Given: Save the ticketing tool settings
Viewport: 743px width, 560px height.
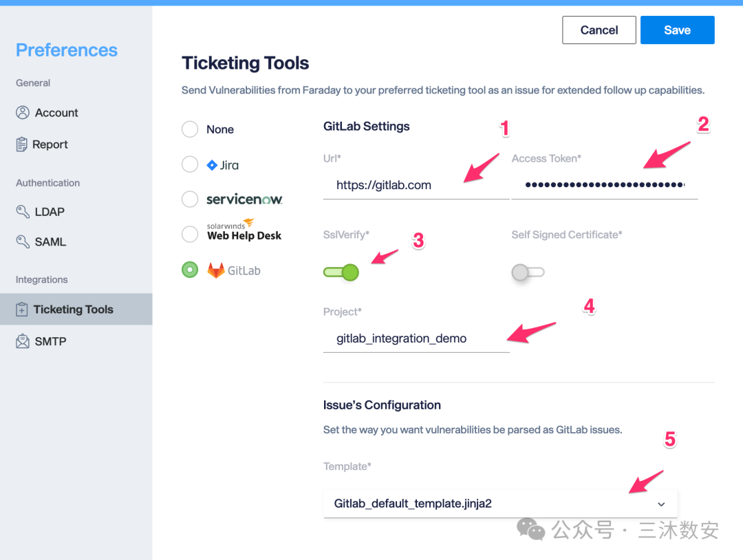Looking at the screenshot, I should pos(677,30).
